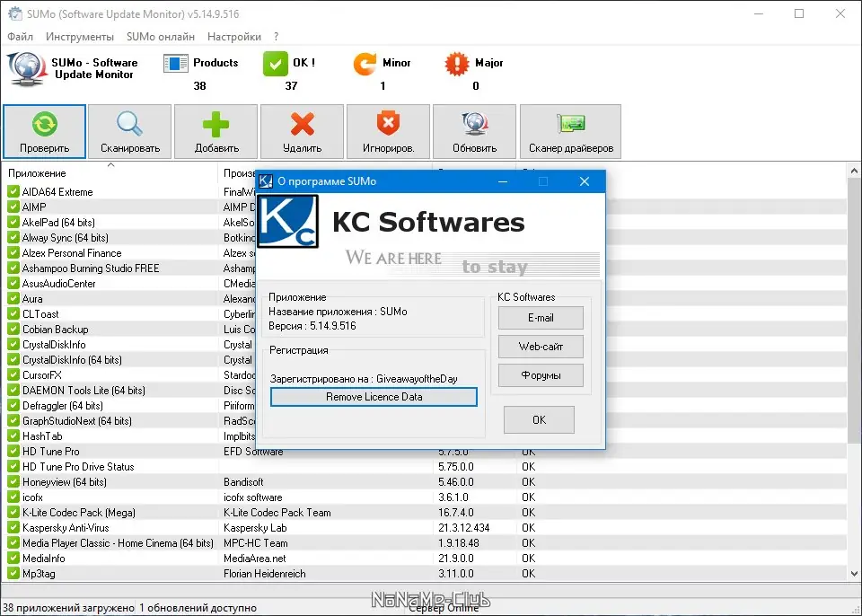Click the red Major updates icon
The image size is (862, 616).
click(457, 64)
